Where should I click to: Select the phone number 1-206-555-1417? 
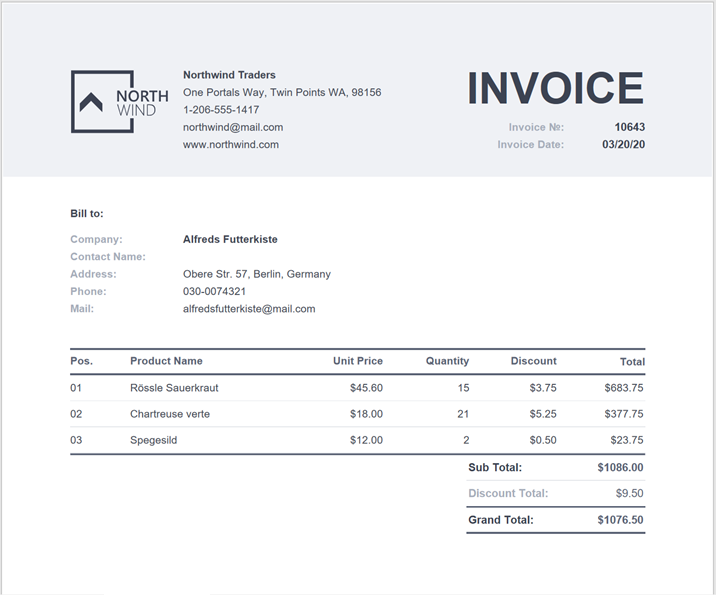pos(221,110)
